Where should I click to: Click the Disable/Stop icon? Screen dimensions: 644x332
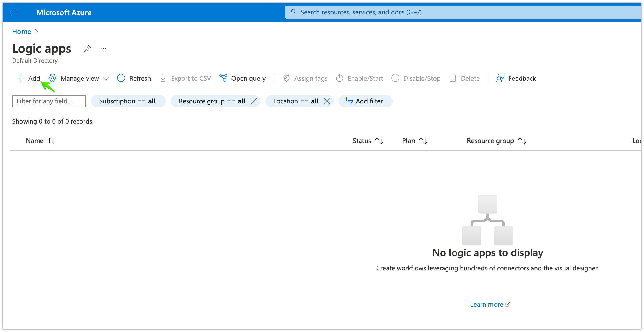(395, 78)
